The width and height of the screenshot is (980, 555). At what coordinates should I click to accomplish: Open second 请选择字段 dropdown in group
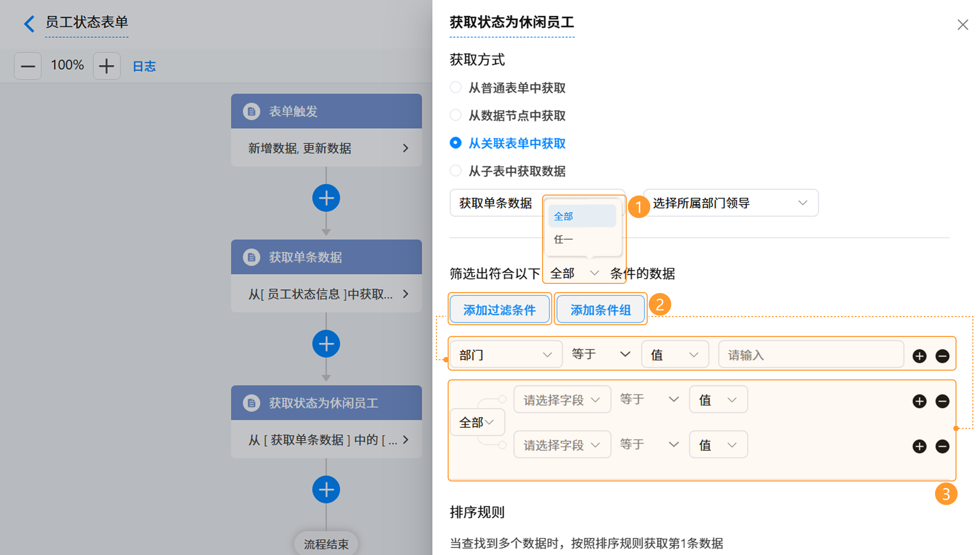click(562, 444)
